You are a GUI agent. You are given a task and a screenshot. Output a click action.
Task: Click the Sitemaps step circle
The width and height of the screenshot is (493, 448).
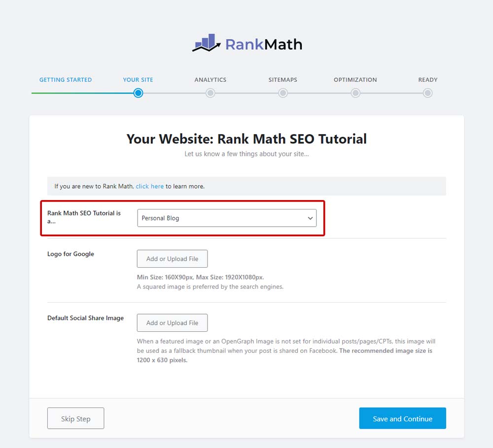[282, 93]
